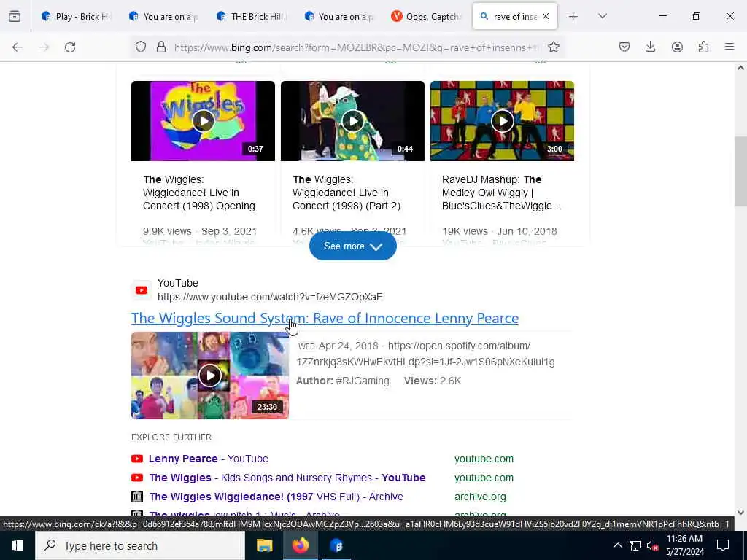Close the rave of inse search tab
The width and height of the screenshot is (747, 560).
point(546,17)
